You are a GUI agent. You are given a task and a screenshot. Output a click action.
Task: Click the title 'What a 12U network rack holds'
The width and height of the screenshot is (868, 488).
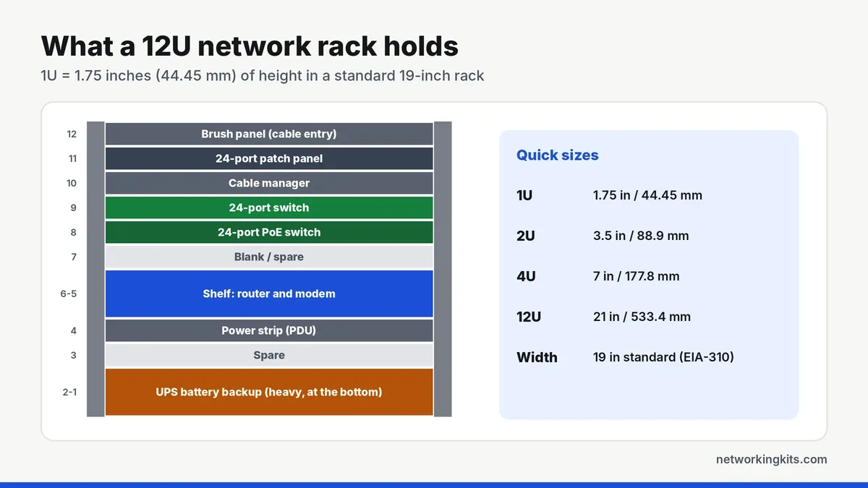(x=250, y=46)
